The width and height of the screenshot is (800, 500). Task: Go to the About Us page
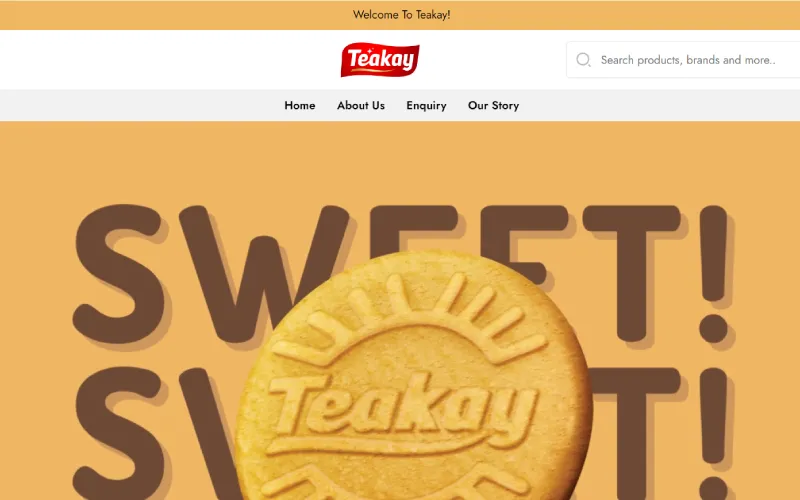[361, 105]
